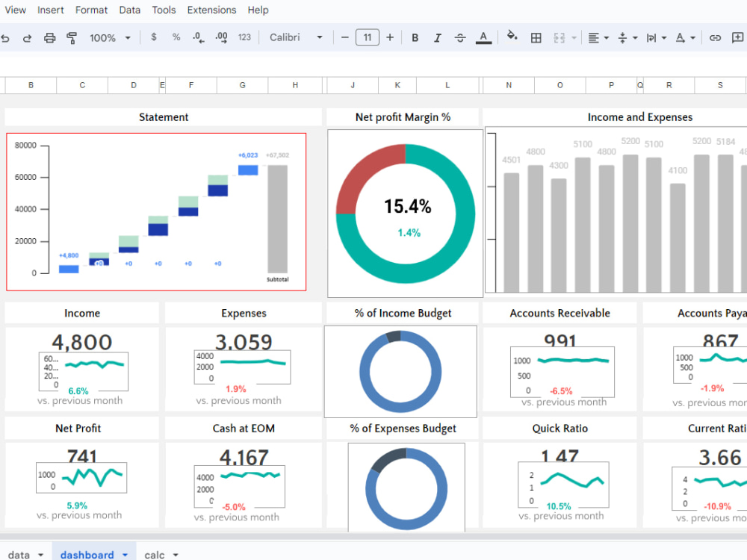Select the dashboard sheet tab

coord(87,555)
